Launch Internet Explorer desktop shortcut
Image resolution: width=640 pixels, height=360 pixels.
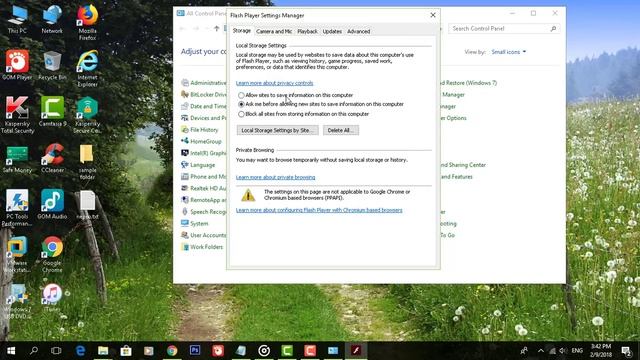click(x=87, y=69)
